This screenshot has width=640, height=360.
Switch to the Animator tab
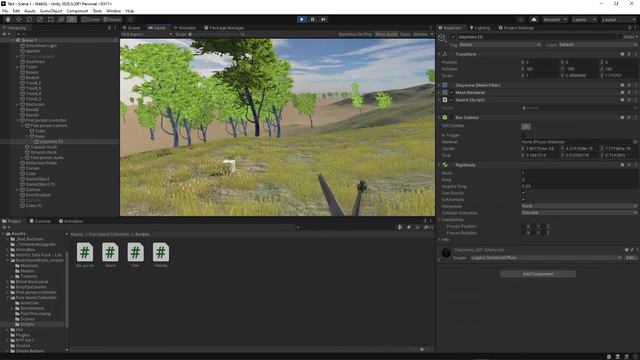click(184, 28)
